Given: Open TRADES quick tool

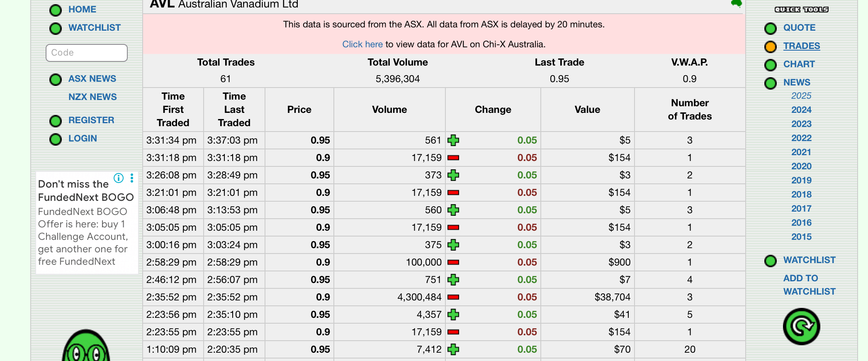Looking at the screenshot, I should [x=802, y=46].
